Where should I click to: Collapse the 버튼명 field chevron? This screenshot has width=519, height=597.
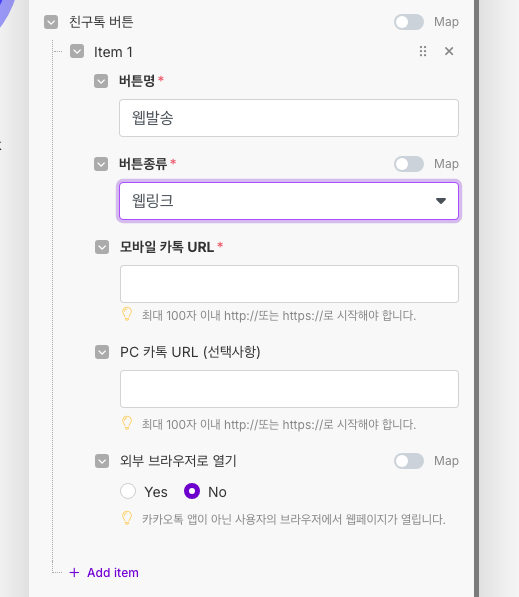101,81
